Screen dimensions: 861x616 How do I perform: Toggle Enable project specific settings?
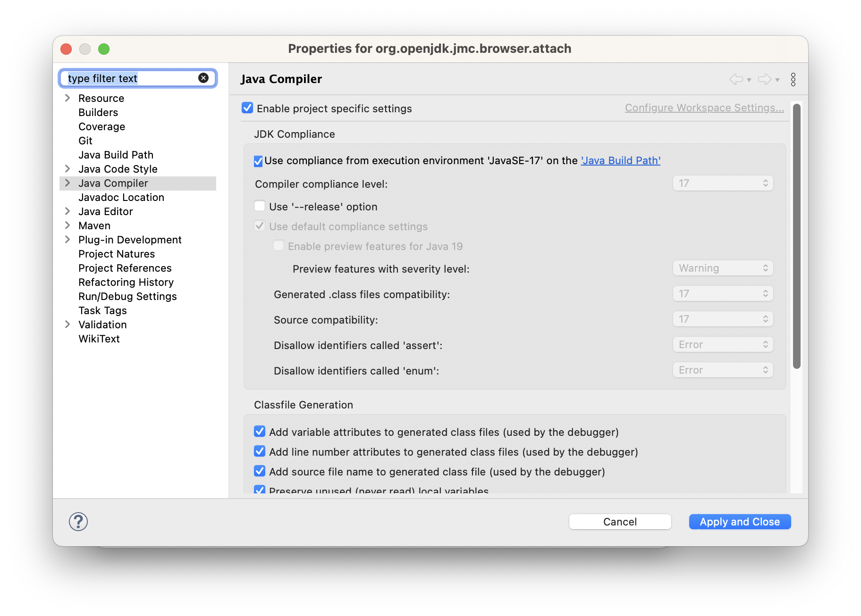[x=247, y=108]
